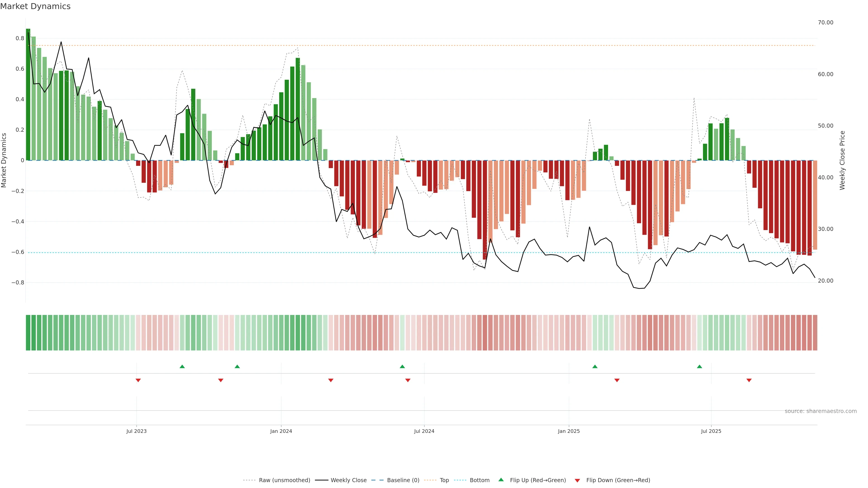The height and width of the screenshot is (488, 868).
Task: Click the source: sharemaestro.com text
Action: pyautogui.click(x=821, y=411)
